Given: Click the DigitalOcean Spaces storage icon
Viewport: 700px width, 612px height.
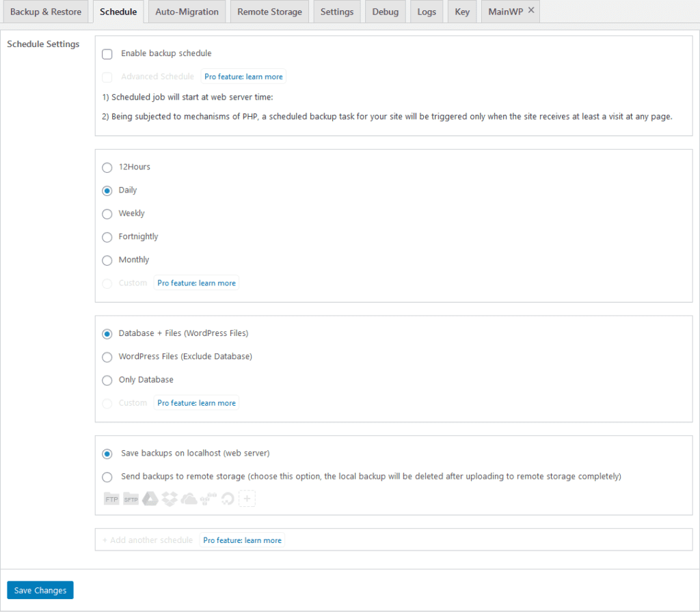Looking at the screenshot, I should pos(228,499).
